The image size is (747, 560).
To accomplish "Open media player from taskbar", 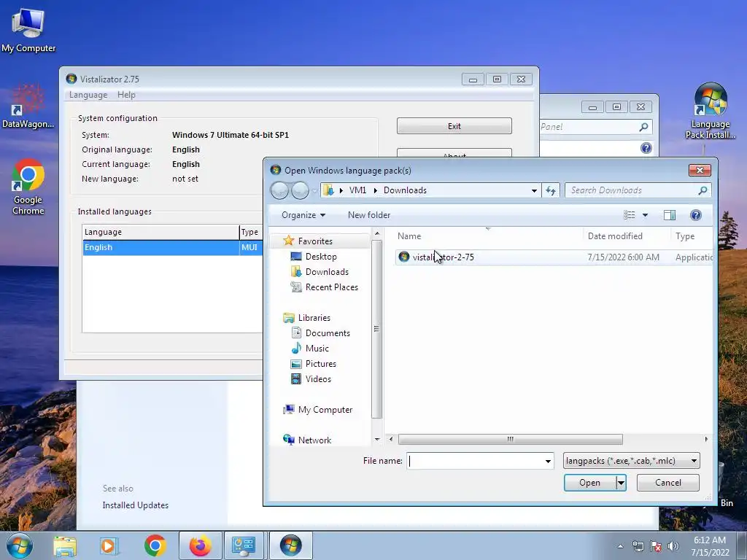I will pyautogui.click(x=108, y=545).
